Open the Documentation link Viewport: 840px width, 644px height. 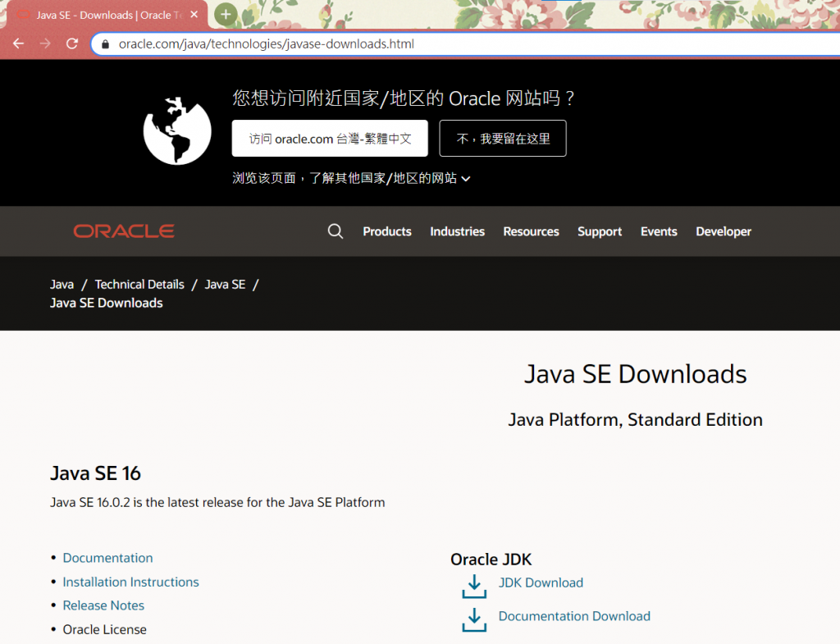(x=107, y=558)
